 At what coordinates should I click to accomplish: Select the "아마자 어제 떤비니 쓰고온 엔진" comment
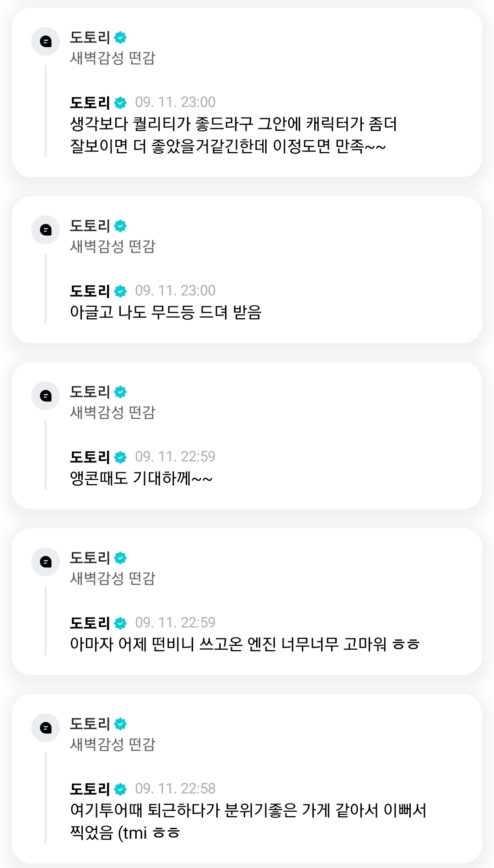[245, 644]
